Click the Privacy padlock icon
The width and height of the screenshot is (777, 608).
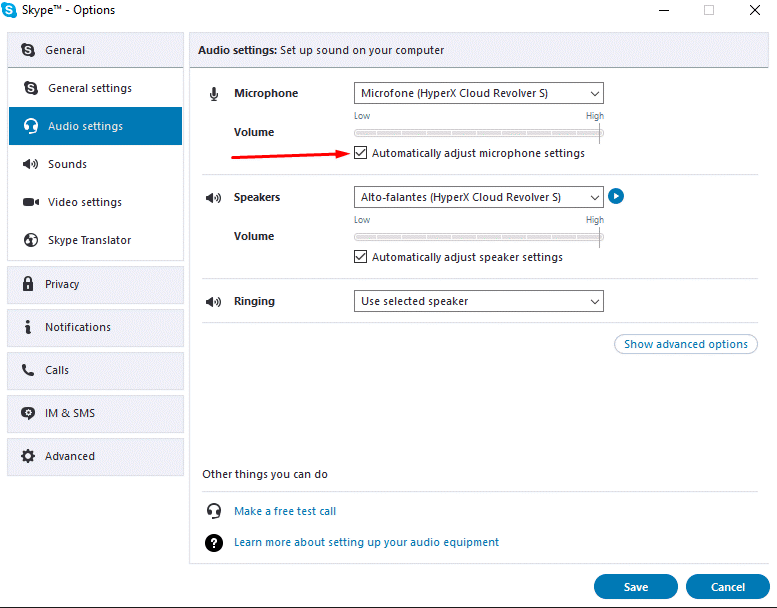point(28,284)
